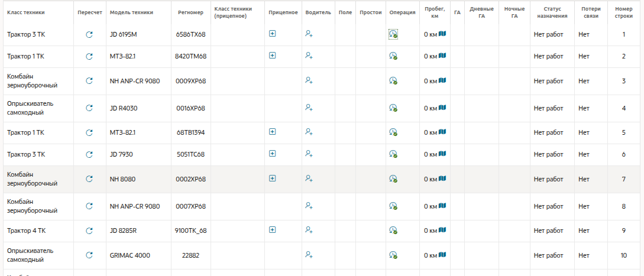Click recalc icon for 0009ХР68 combine
The height and width of the screenshot is (276, 644).
click(89, 82)
